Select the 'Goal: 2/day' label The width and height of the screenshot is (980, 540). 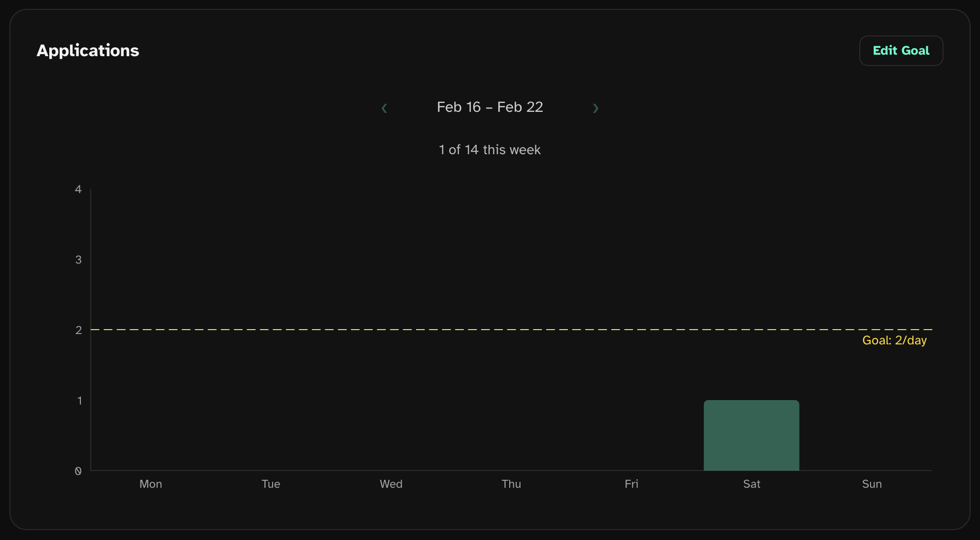click(x=894, y=340)
